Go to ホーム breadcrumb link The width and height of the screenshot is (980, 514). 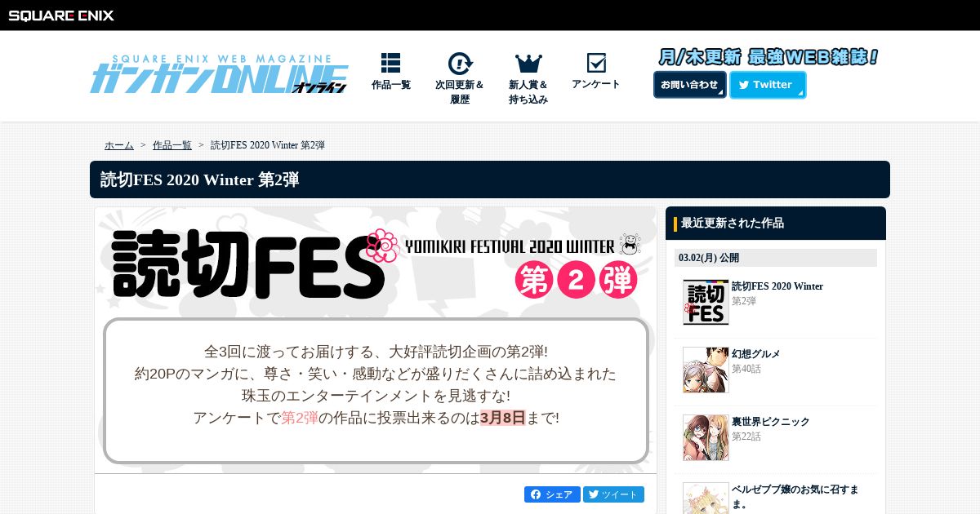pyautogui.click(x=119, y=145)
